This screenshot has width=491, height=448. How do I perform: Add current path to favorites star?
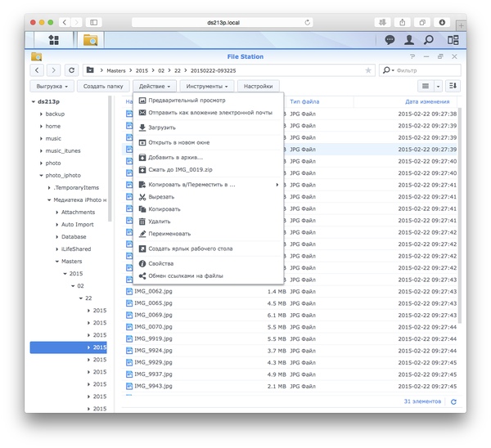click(368, 70)
